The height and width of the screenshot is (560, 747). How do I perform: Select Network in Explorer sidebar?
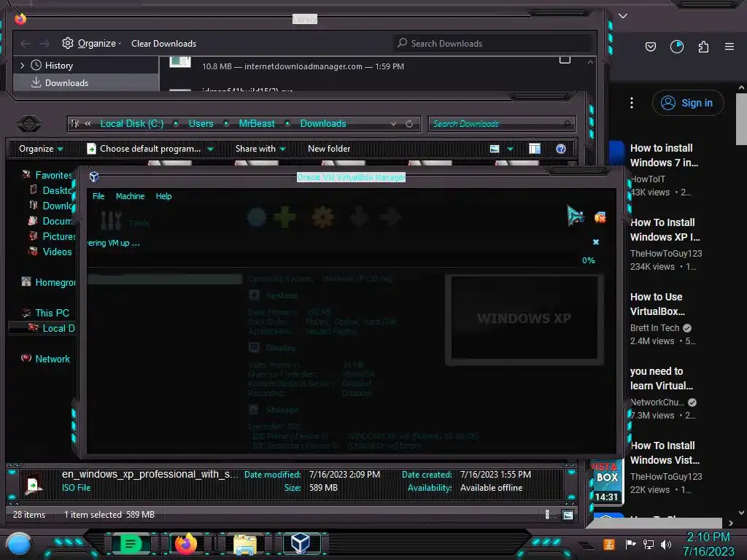coord(53,359)
